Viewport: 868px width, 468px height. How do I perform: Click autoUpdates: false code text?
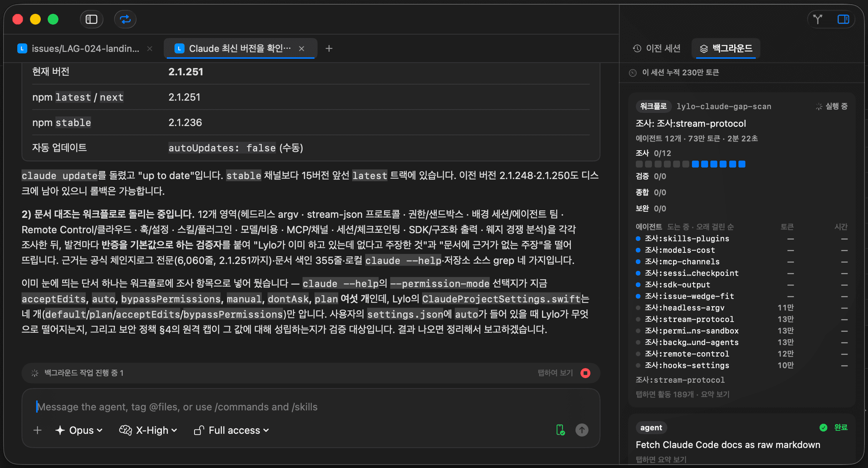pos(222,148)
